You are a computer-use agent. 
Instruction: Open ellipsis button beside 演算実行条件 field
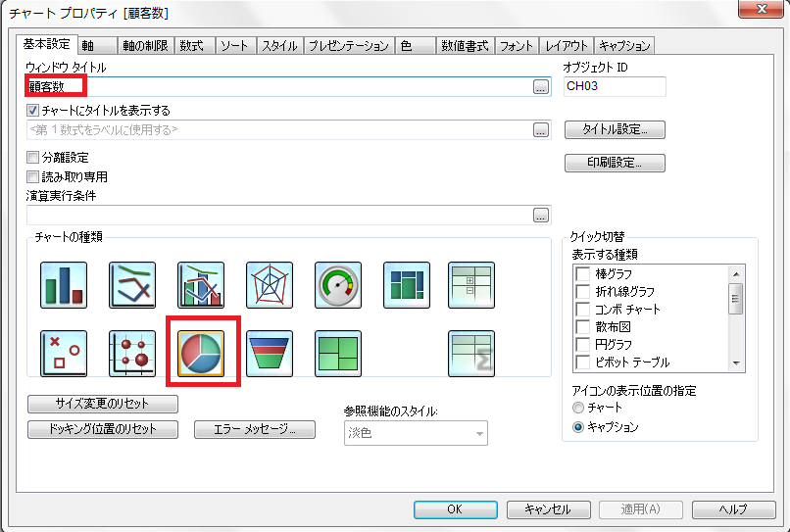[x=540, y=216]
